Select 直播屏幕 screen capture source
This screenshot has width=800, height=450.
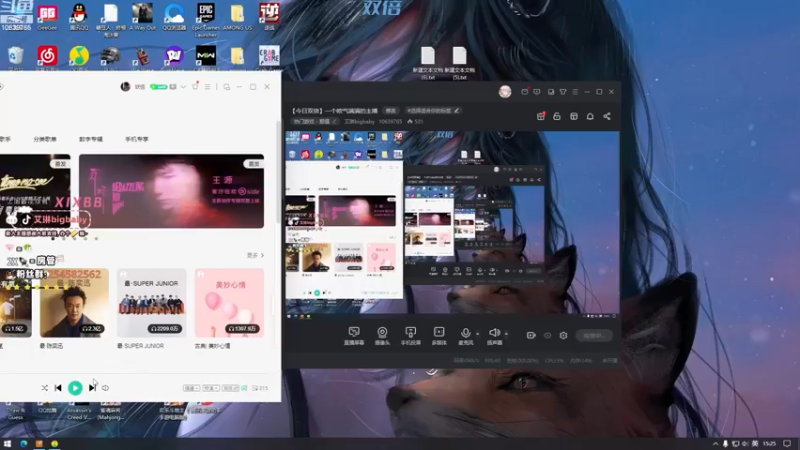[354, 336]
